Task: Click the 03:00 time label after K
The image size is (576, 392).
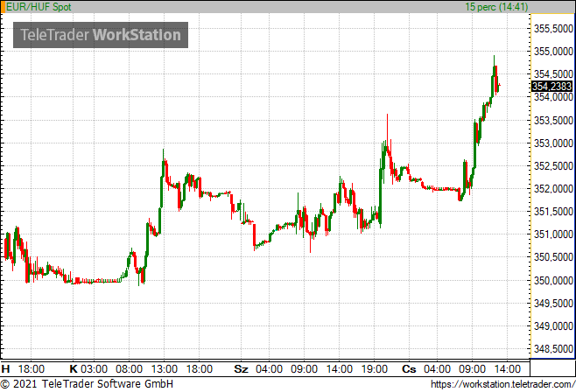Action: pyautogui.click(x=94, y=369)
